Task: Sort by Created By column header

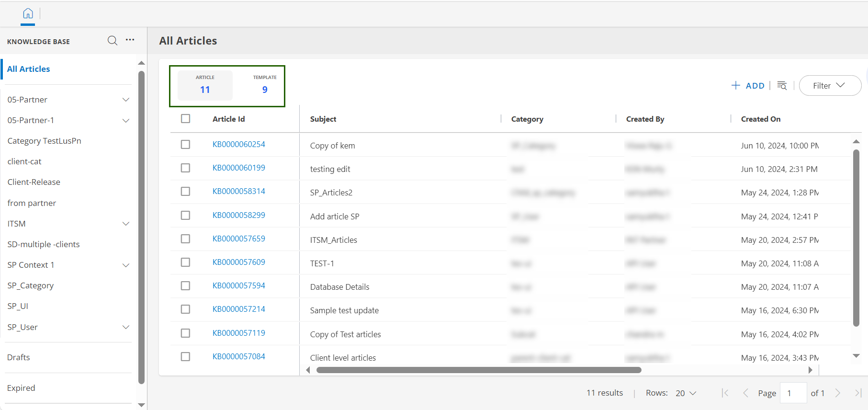Action: point(645,119)
